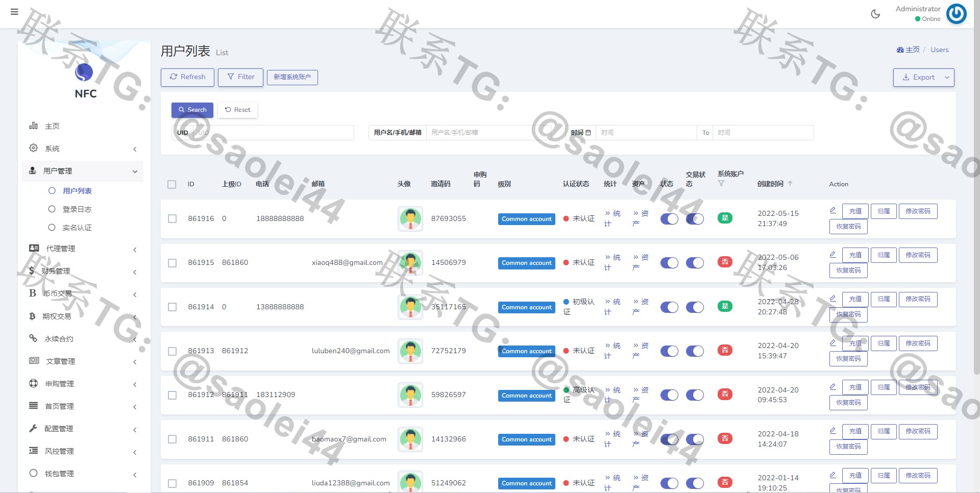Select the checkbox for user 861913
The image size is (980, 493).
pos(172,351)
